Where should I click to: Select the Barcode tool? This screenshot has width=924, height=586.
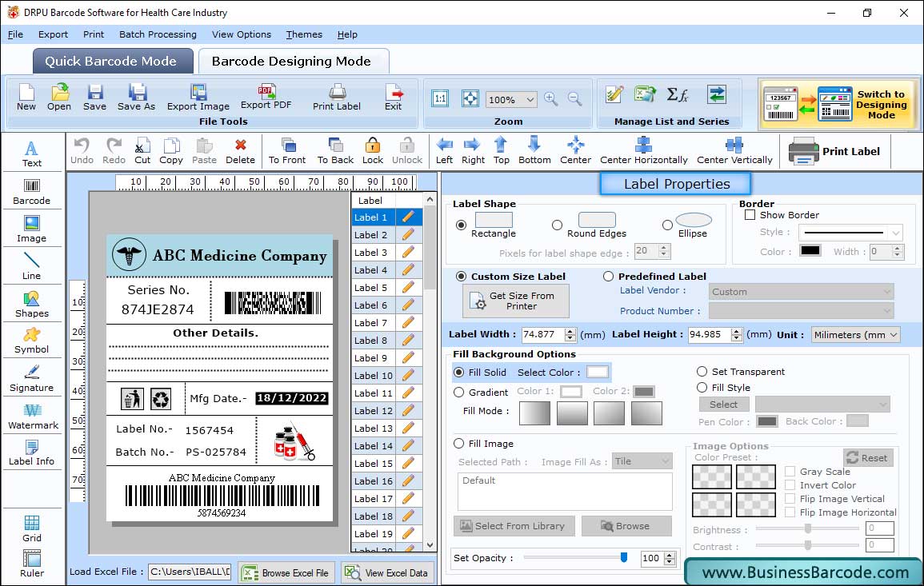(32, 192)
